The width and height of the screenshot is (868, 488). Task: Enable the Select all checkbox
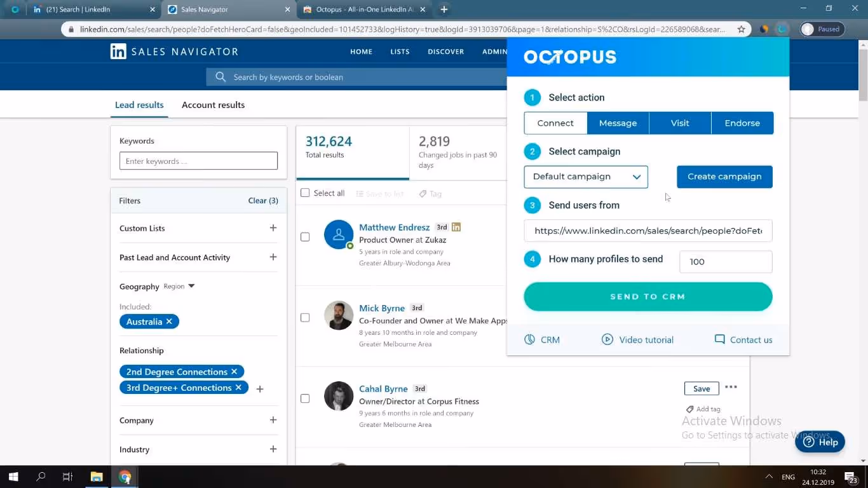click(x=304, y=193)
